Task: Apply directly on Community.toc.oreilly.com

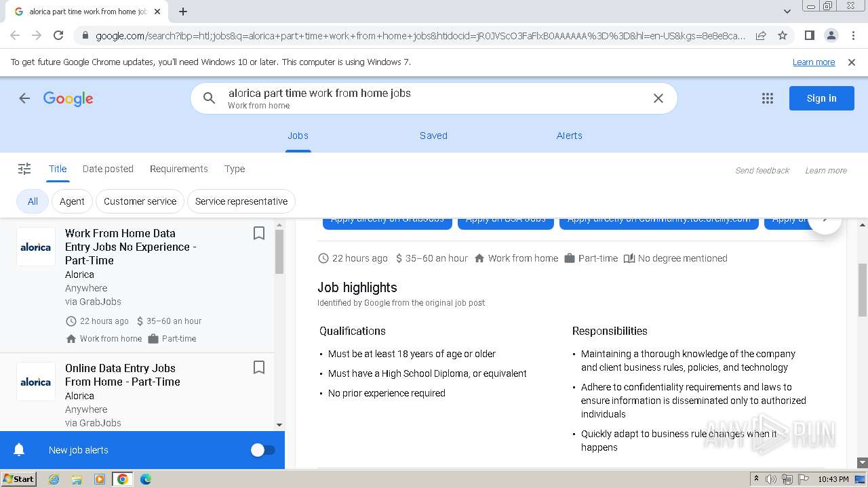Action: (658, 224)
